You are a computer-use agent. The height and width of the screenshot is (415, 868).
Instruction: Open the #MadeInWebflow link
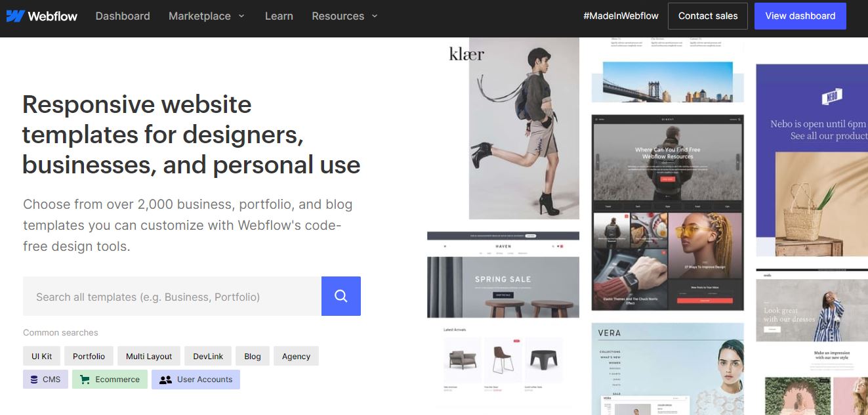point(621,16)
